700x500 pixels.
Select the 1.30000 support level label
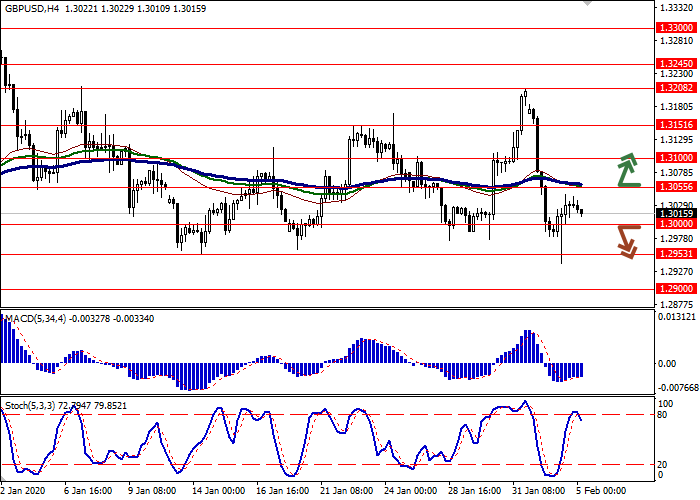click(677, 225)
